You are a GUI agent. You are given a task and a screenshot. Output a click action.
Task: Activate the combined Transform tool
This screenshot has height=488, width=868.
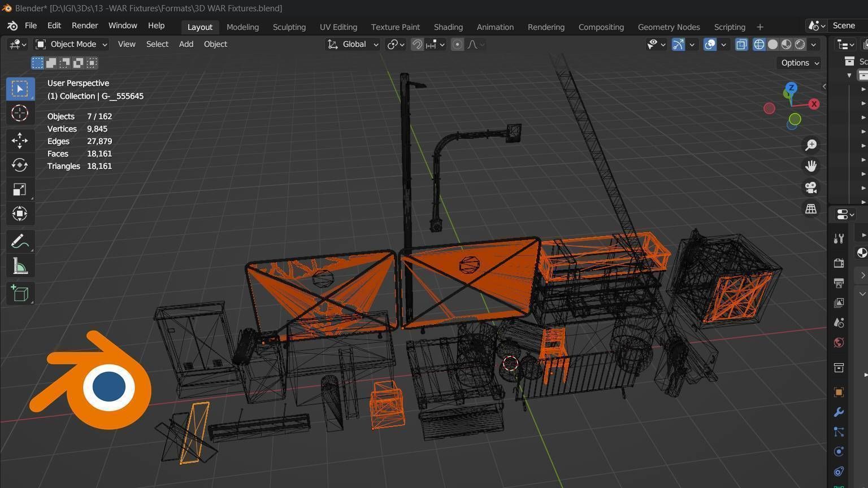tap(20, 213)
